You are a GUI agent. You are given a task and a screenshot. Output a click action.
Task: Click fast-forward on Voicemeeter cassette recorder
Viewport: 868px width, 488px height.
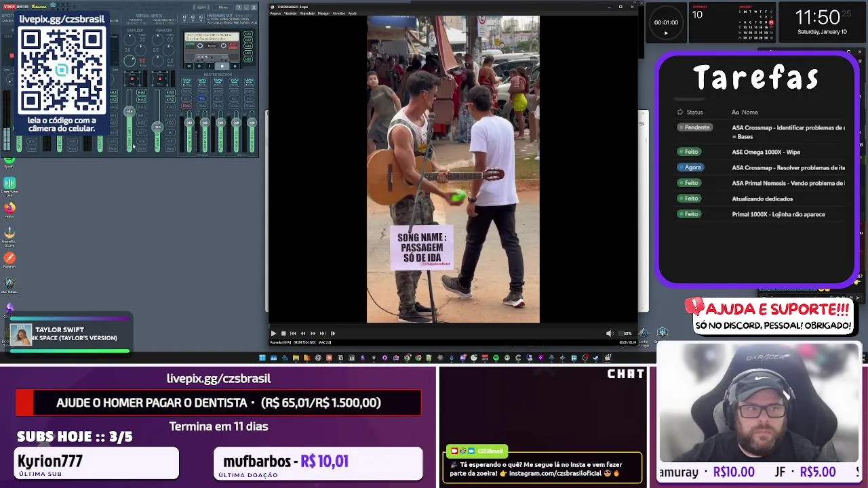point(199,66)
